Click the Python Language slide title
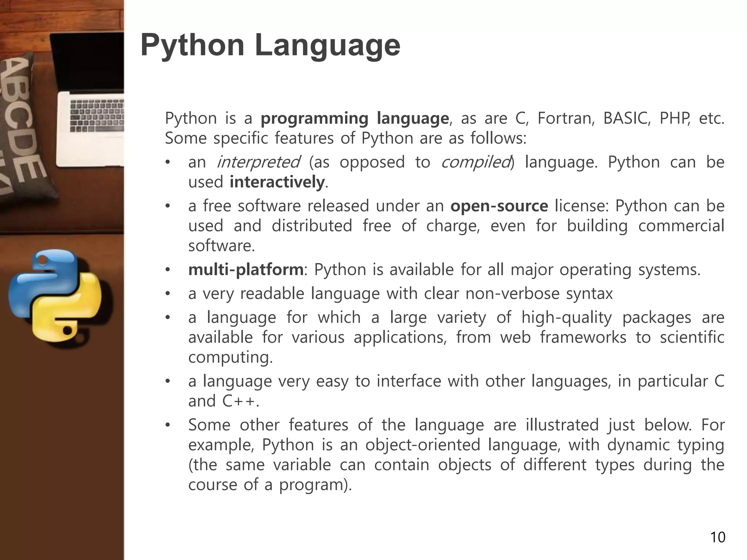This screenshot has height=560, width=747. 270,45
